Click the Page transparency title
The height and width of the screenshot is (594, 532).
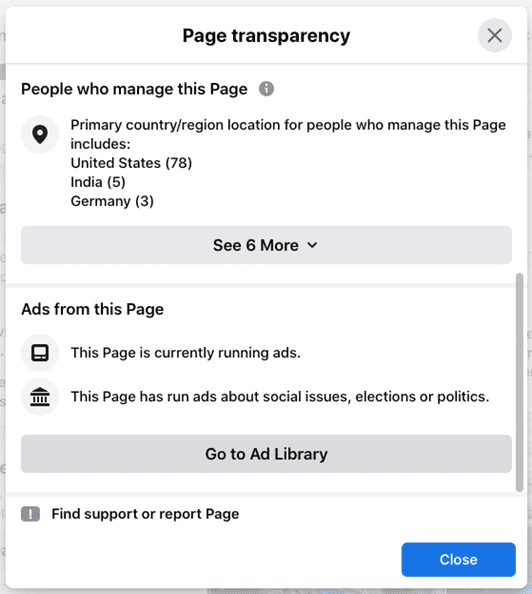(266, 36)
